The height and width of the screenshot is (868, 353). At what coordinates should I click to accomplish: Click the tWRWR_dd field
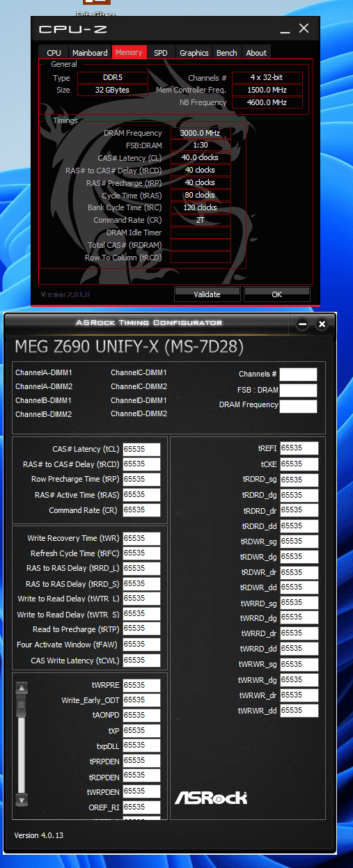pos(299,711)
